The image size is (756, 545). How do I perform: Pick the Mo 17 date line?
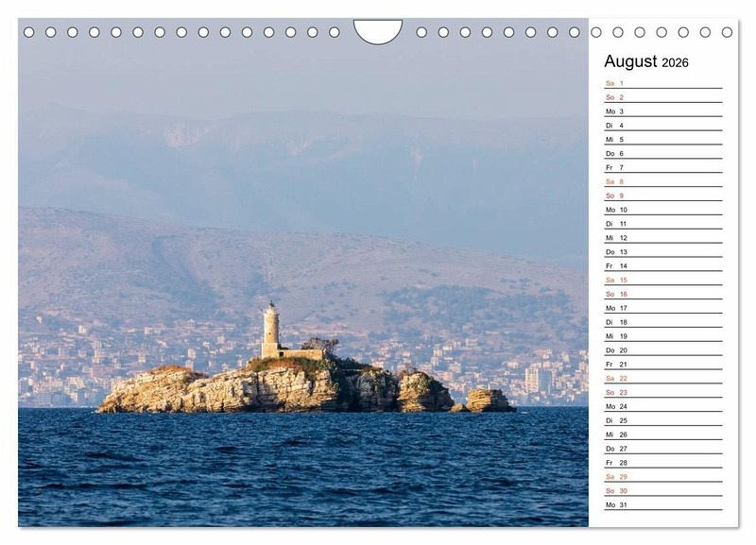tap(661, 308)
